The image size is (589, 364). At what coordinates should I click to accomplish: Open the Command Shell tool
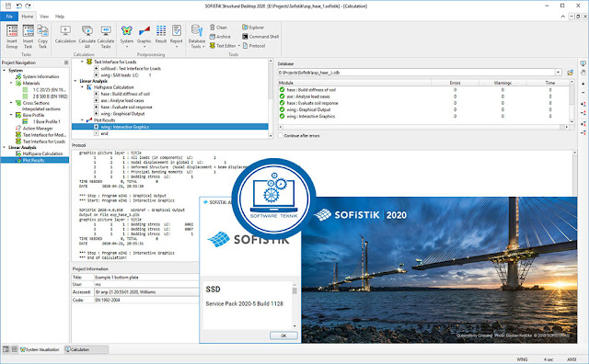(260, 37)
